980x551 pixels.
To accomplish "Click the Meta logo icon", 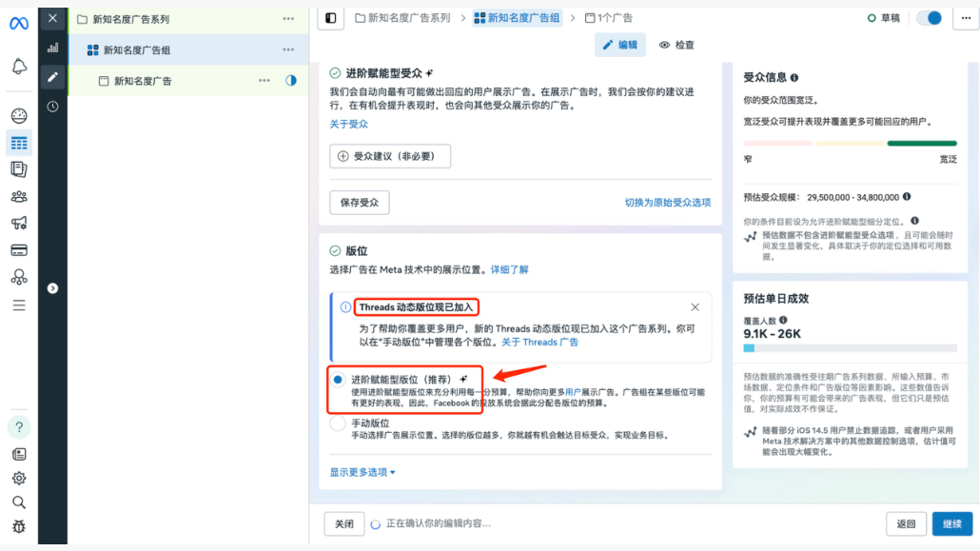I will point(19,24).
